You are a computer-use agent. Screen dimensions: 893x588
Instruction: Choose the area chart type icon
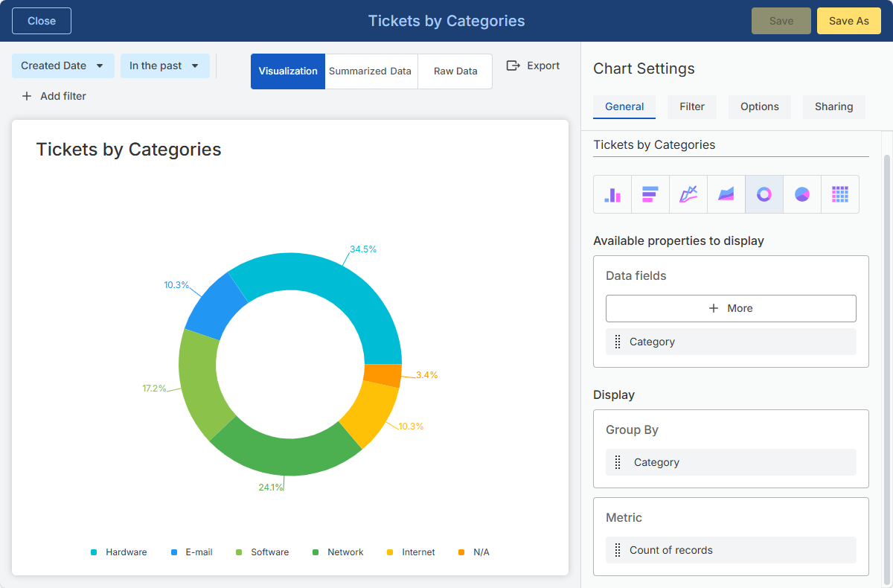[x=726, y=194]
